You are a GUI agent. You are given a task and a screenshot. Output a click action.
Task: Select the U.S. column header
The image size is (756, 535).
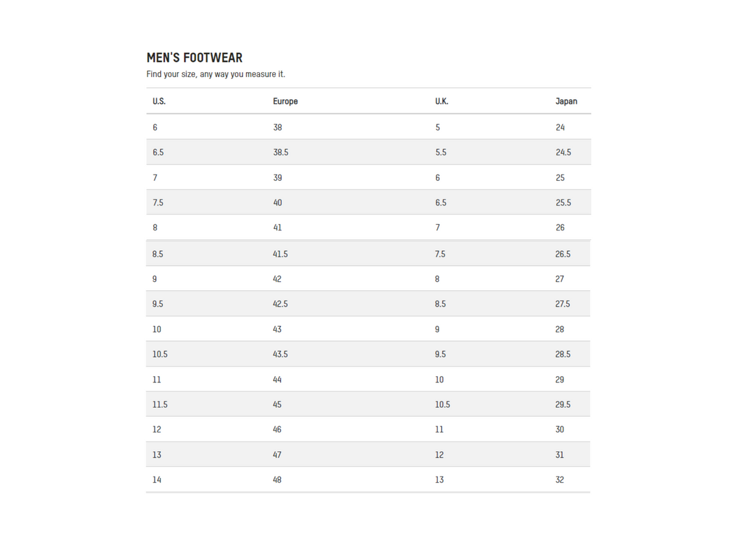[x=159, y=101]
